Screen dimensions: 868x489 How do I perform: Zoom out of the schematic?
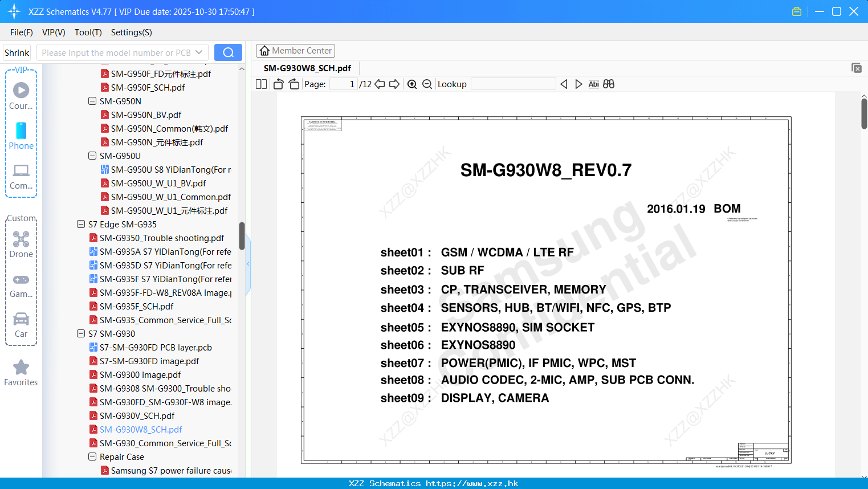coord(427,84)
